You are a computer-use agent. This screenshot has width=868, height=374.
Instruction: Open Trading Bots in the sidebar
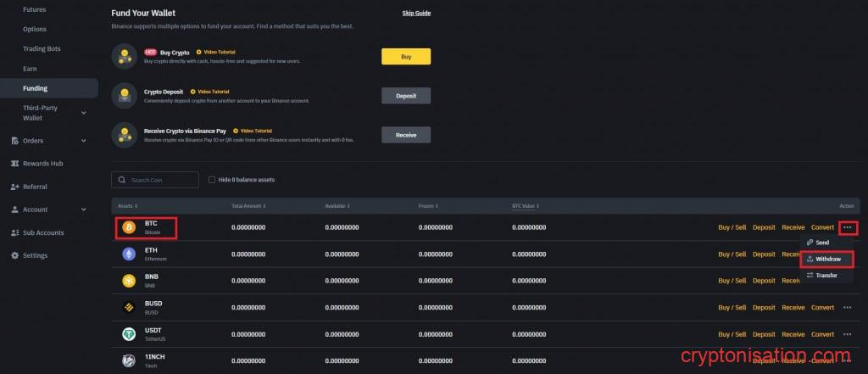[42, 48]
